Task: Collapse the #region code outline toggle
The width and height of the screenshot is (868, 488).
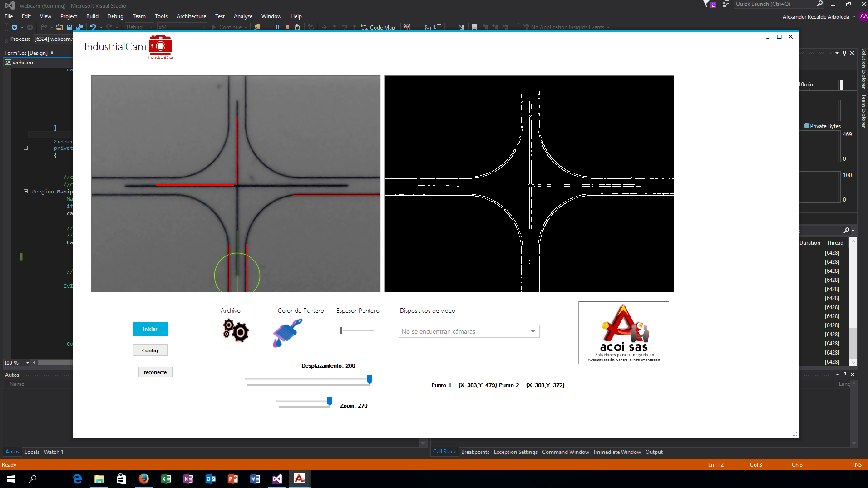Action: tap(26, 192)
